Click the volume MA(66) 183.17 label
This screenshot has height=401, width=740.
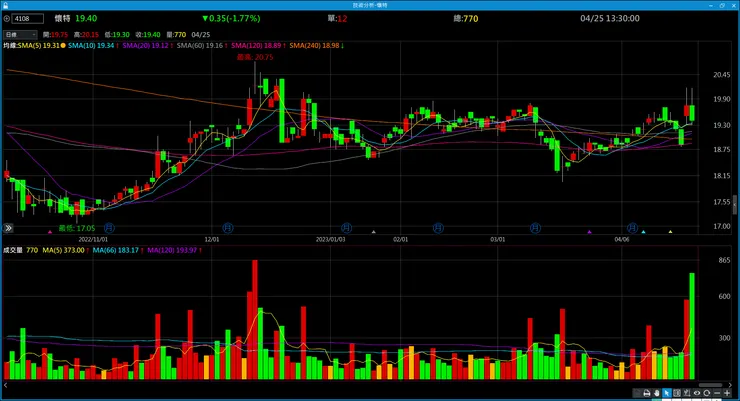pyautogui.click(x=116, y=251)
